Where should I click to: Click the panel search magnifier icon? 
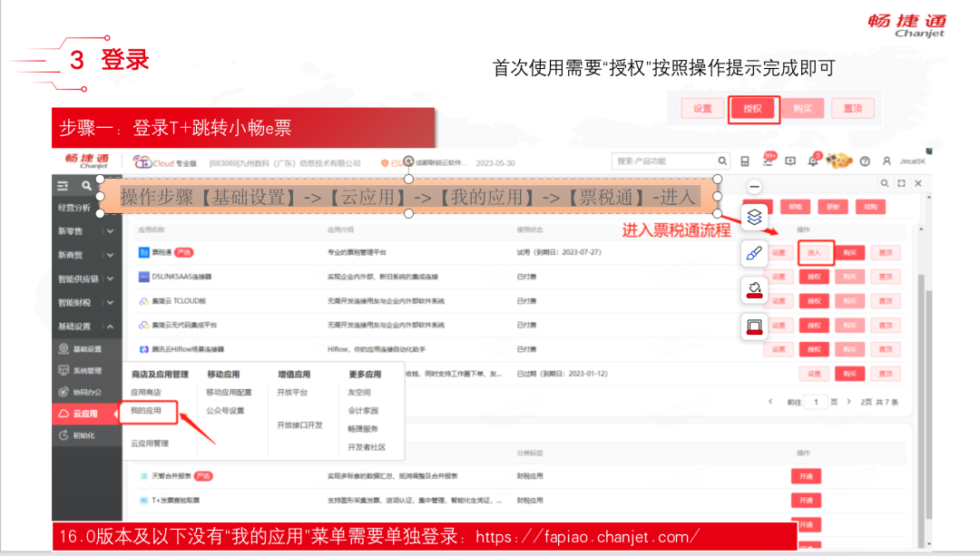pyautogui.click(x=885, y=183)
